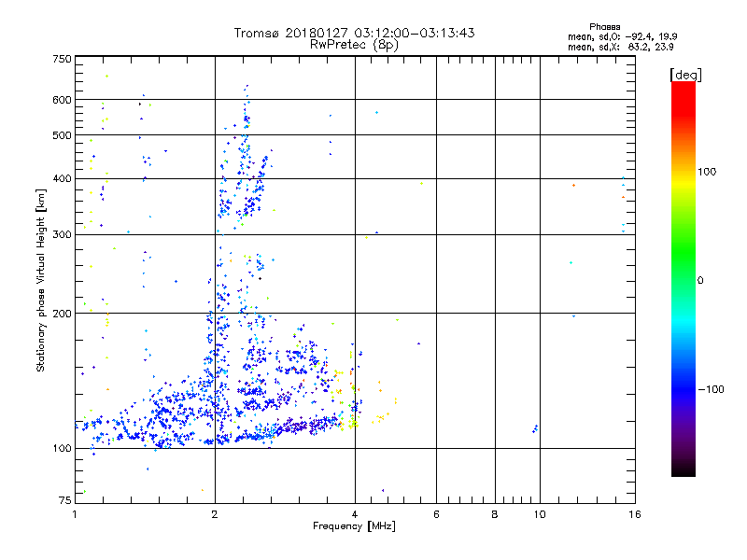Click the 'Phases' header label

pyautogui.click(x=604, y=27)
